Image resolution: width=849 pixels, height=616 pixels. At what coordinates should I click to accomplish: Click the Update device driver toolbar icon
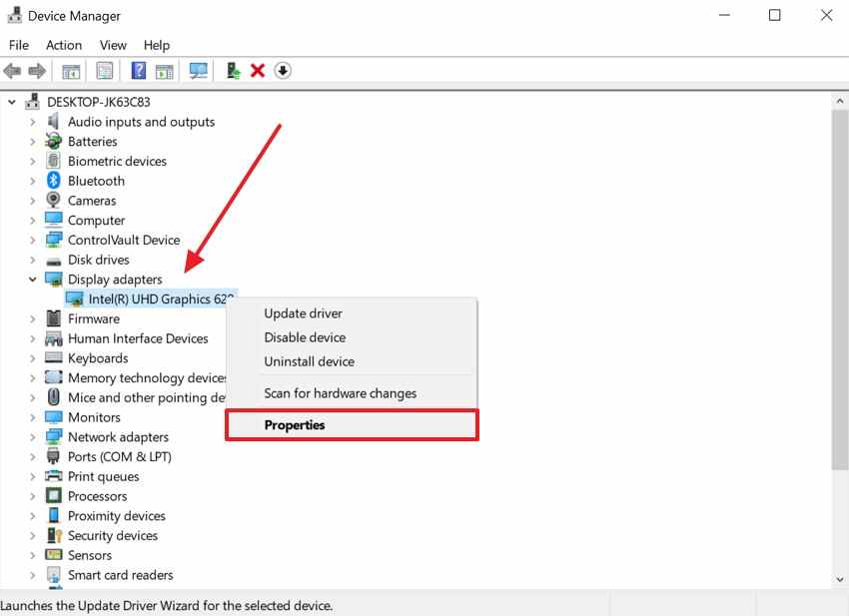234,71
